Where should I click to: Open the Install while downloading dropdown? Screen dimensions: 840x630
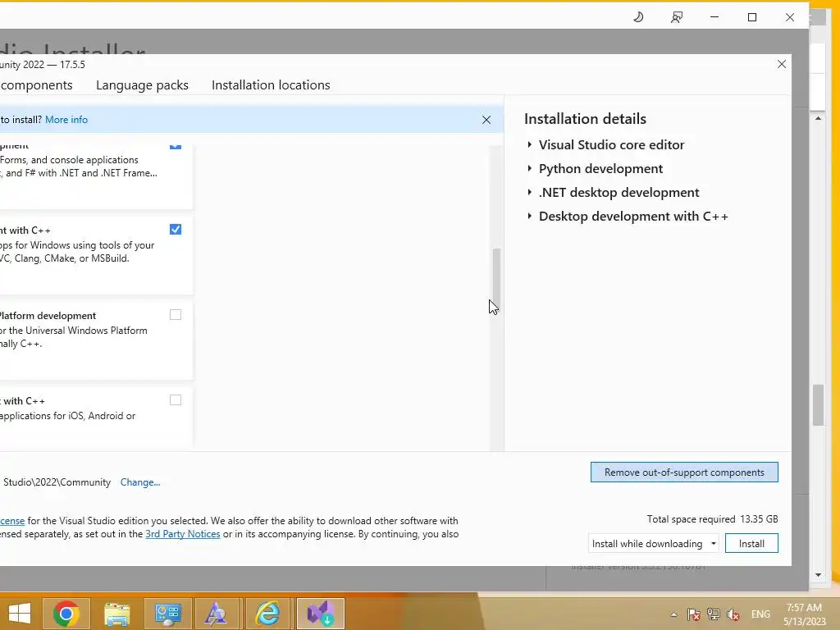(654, 544)
